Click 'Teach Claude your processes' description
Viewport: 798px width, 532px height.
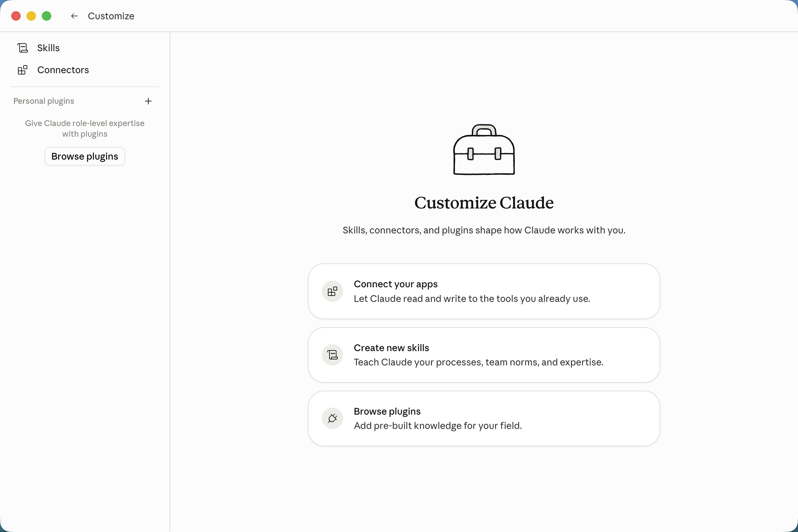click(x=478, y=362)
